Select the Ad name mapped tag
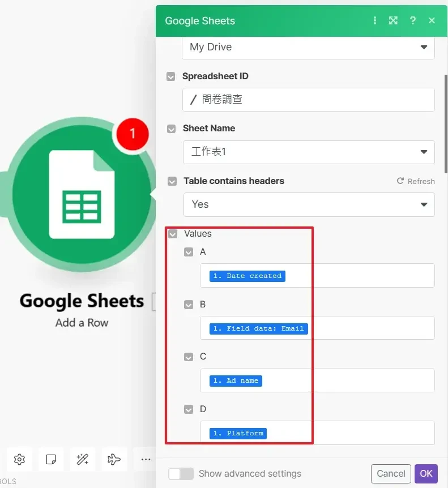 pos(236,380)
